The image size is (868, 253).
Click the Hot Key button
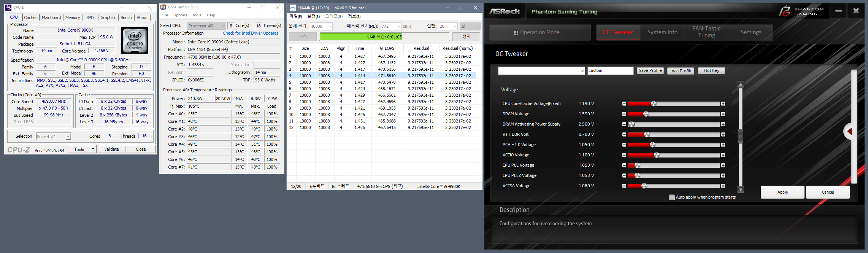click(711, 71)
